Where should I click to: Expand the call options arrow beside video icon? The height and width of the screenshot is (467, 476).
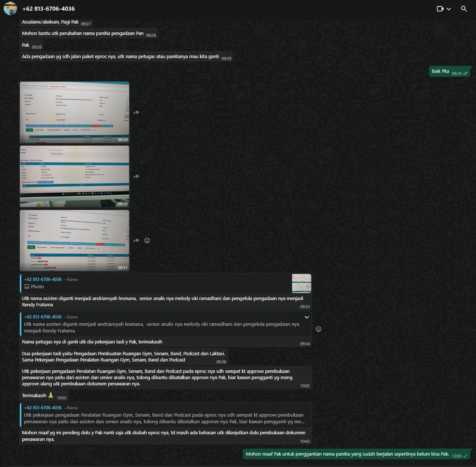(449, 9)
